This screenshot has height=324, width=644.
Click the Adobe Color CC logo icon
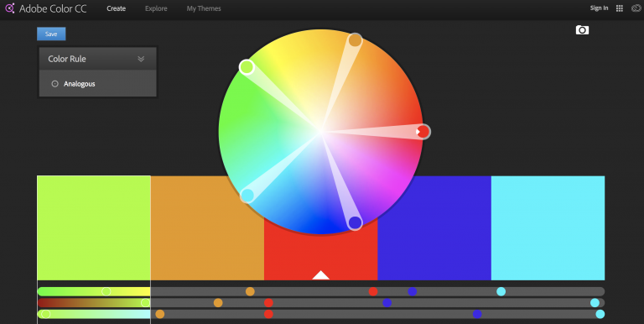pos(10,8)
